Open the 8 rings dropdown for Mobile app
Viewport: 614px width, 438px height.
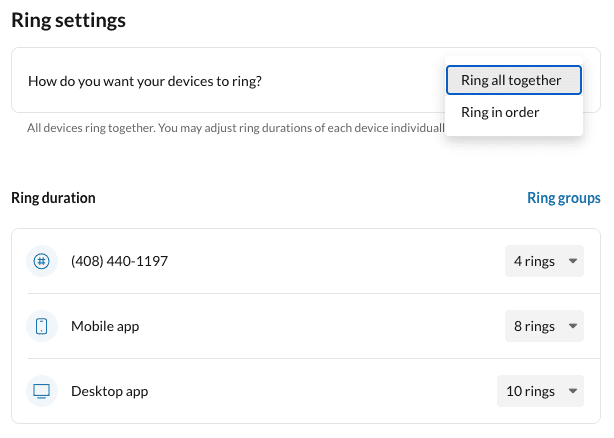point(543,326)
